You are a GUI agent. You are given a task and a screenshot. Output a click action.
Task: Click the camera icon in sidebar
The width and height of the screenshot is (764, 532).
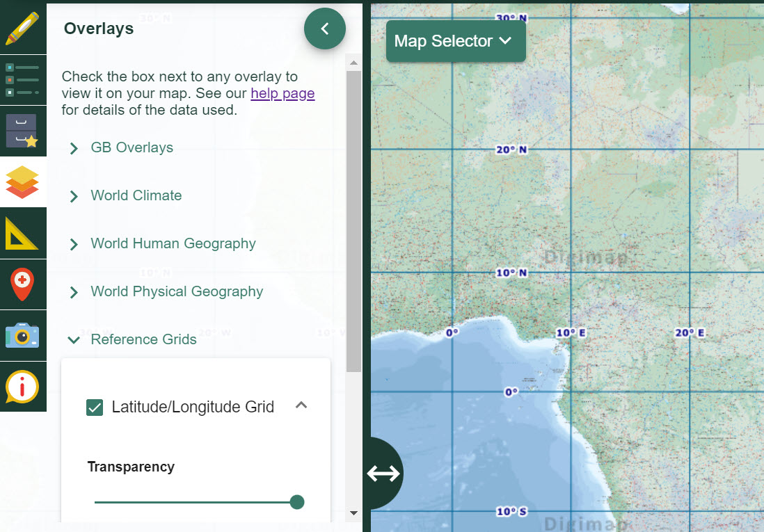tap(23, 335)
